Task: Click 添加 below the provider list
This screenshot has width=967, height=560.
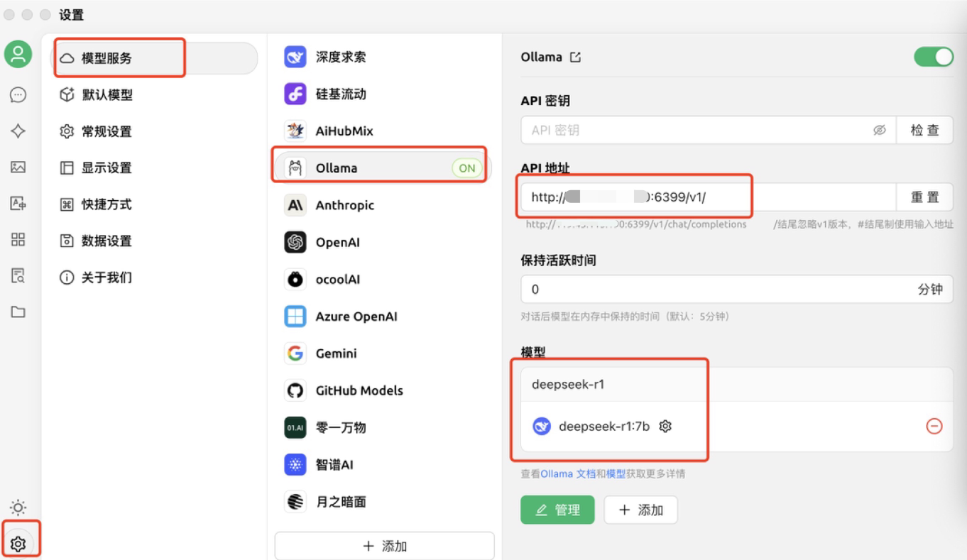Action: click(384, 546)
